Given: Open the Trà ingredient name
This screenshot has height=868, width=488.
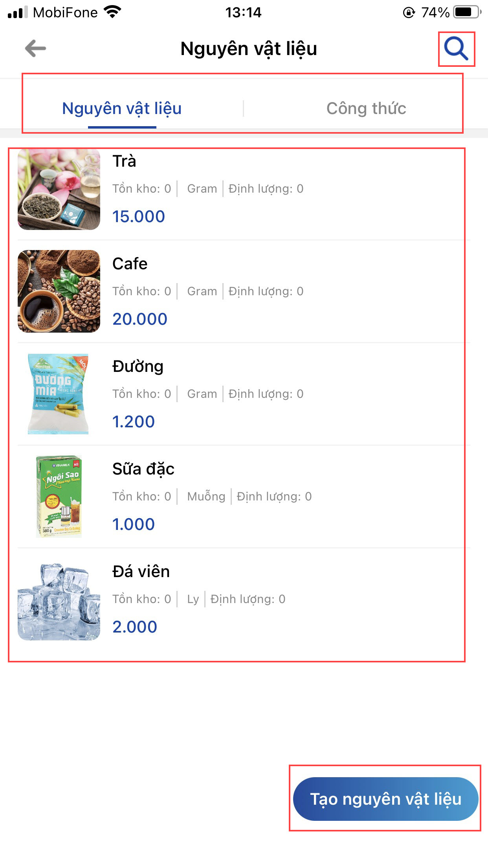Looking at the screenshot, I should point(124,161).
